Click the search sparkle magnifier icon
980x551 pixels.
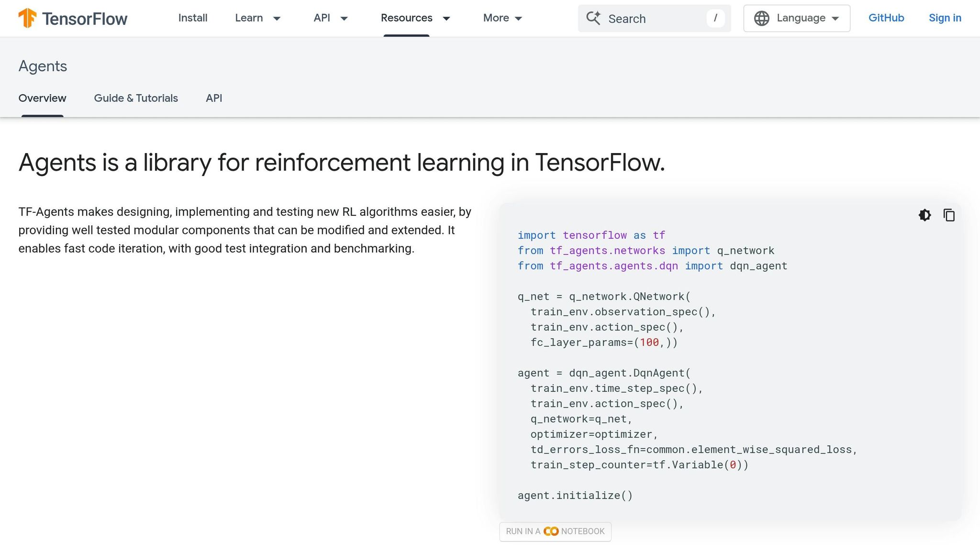coord(593,18)
